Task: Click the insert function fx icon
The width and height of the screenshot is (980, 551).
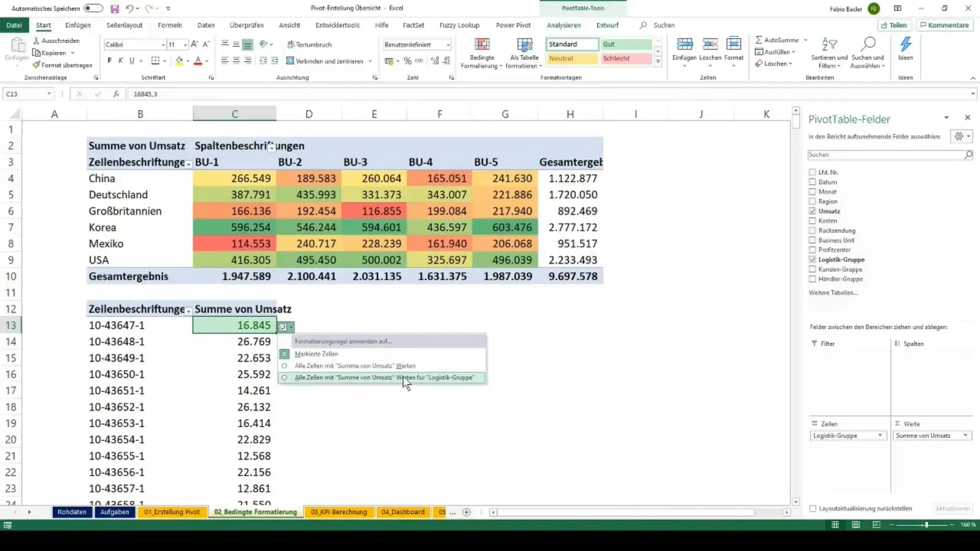Action: pyautogui.click(x=116, y=94)
